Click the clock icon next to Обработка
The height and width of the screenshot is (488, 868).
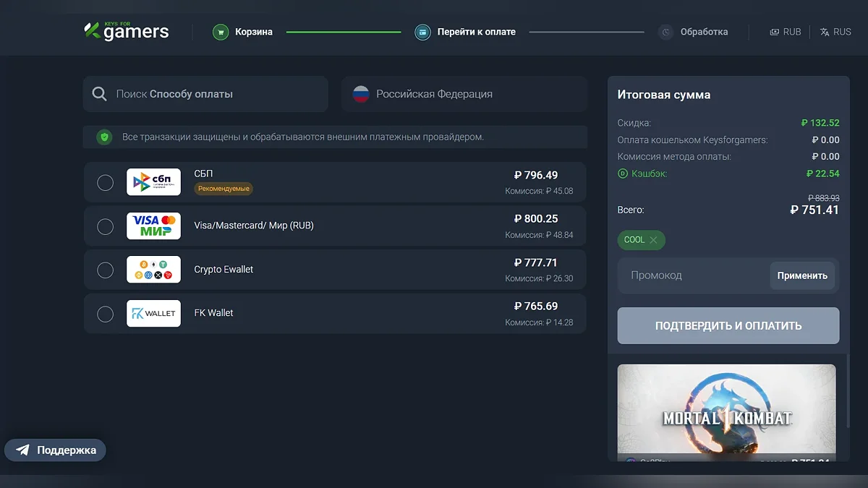665,32
